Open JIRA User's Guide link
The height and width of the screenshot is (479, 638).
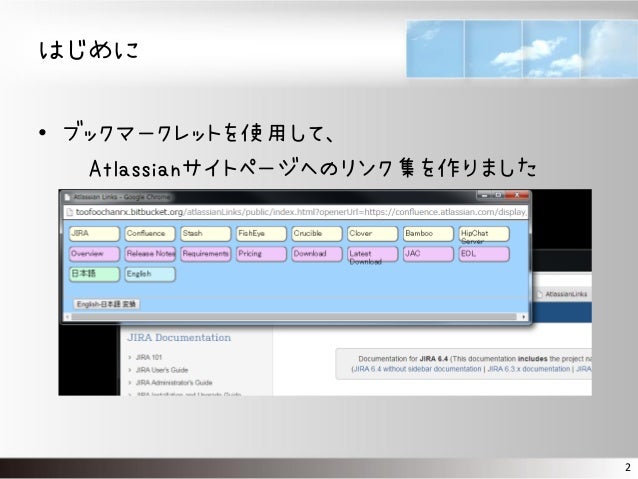click(x=162, y=370)
